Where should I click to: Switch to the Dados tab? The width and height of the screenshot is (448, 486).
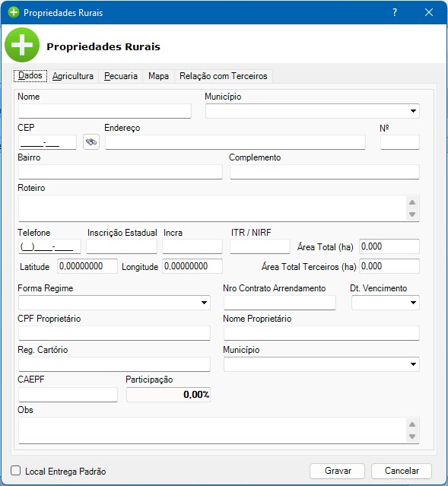pyautogui.click(x=30, y=75)
